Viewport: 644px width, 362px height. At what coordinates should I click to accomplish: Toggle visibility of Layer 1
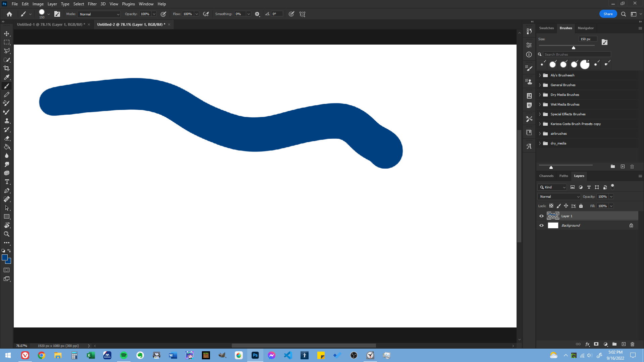pyautogui.click(x=541, y=216)
